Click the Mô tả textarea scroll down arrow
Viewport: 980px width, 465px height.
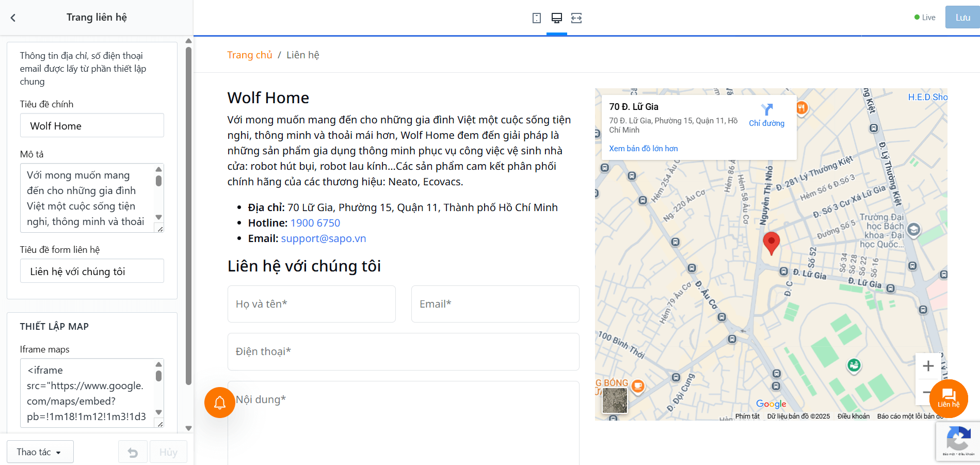(159, 217)
